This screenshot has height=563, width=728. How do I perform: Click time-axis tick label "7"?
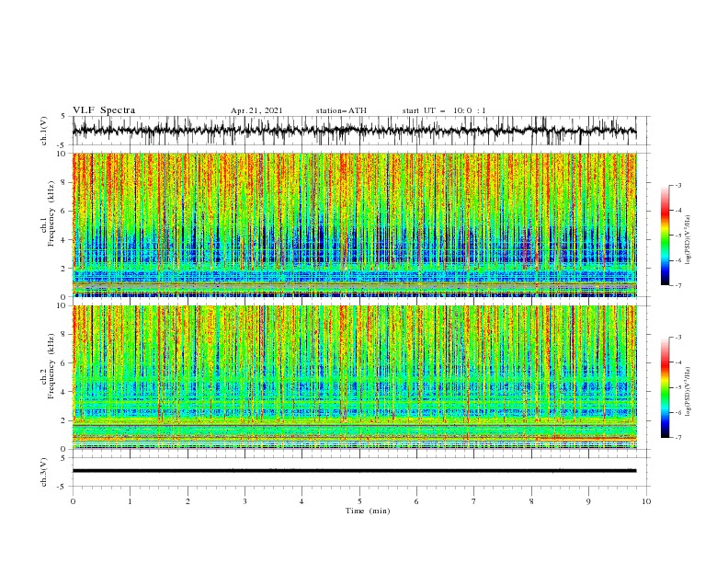point(474,501)
